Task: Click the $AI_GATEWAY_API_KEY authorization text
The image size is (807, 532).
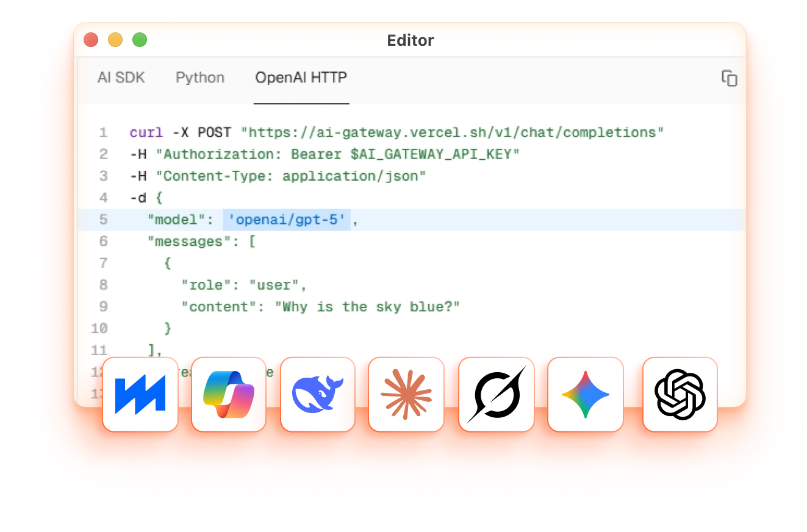Action: click(434, 154)
